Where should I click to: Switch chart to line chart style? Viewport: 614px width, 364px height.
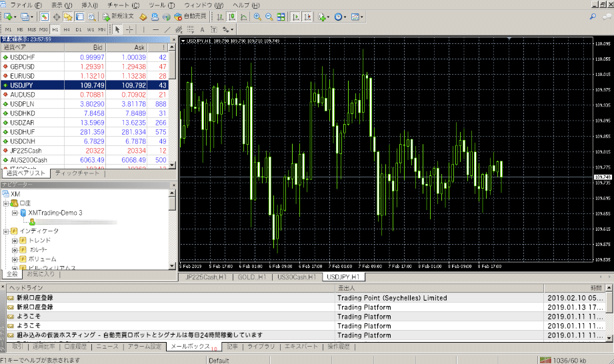click(x=243, y=17)
